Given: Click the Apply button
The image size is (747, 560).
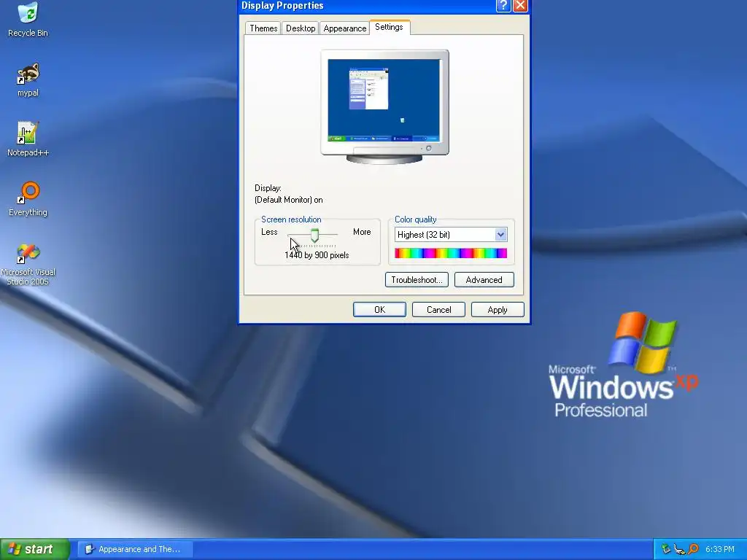Looking at the screenshot, I should click(498, 309).
